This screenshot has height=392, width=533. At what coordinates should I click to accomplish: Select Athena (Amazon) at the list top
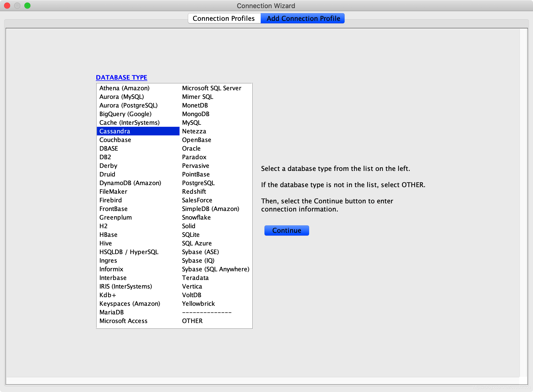click(x=124, y=88)
